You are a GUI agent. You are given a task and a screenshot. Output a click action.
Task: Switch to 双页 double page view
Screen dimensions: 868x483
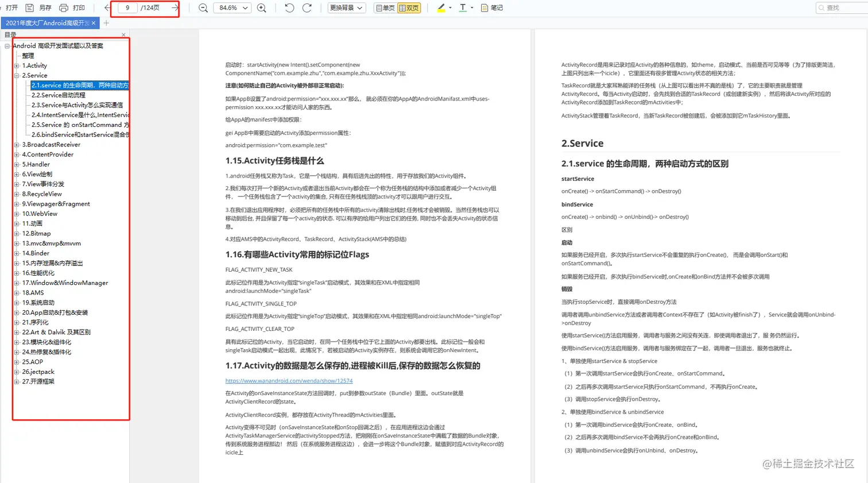(409, 7)
